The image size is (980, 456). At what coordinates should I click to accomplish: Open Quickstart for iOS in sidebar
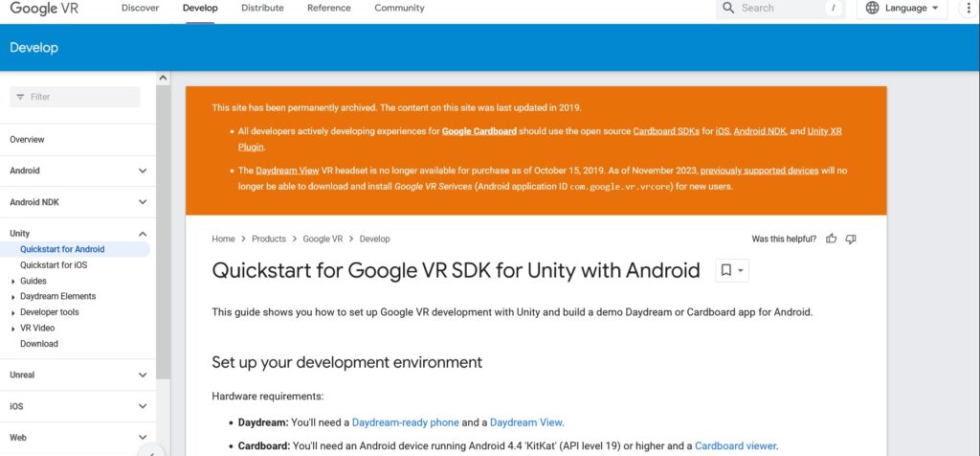(x=54, y=265)
